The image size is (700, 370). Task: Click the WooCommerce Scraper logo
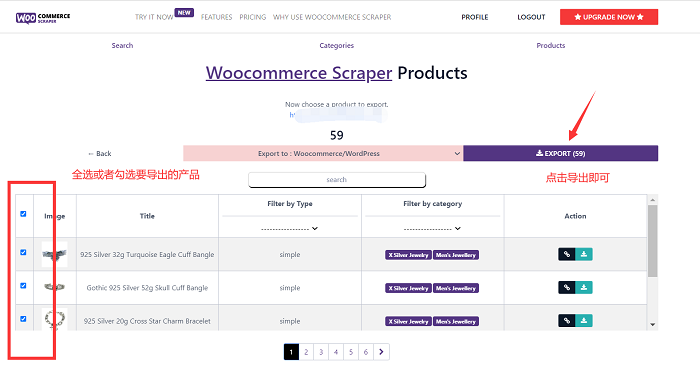(43, 17)
